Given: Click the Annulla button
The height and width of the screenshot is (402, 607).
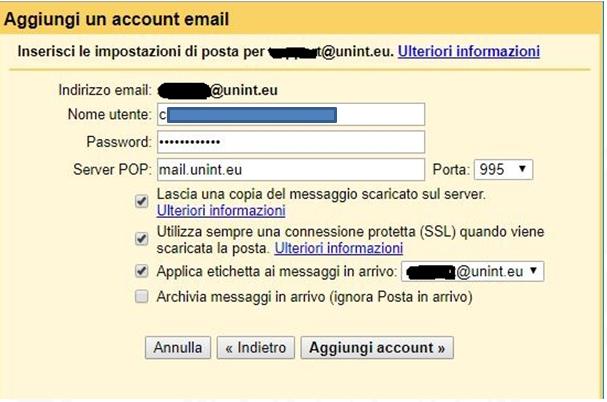Looking at the screenshot, I should click(178, 347).
